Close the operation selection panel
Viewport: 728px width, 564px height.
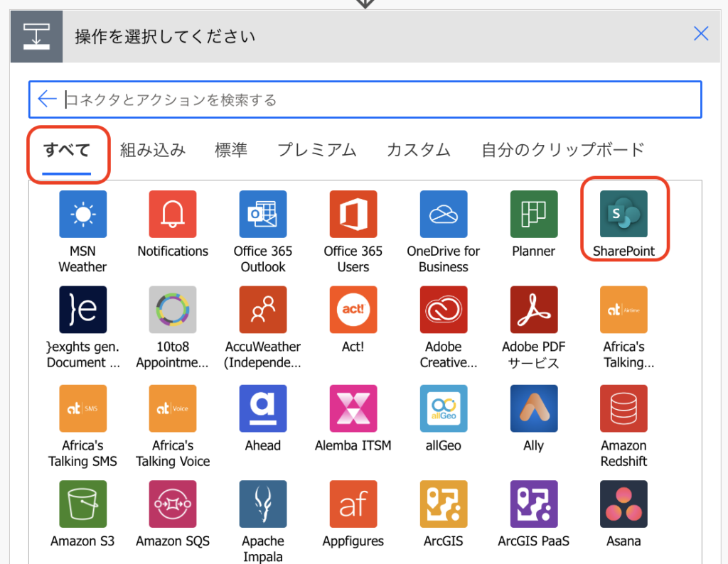point(700,33)
